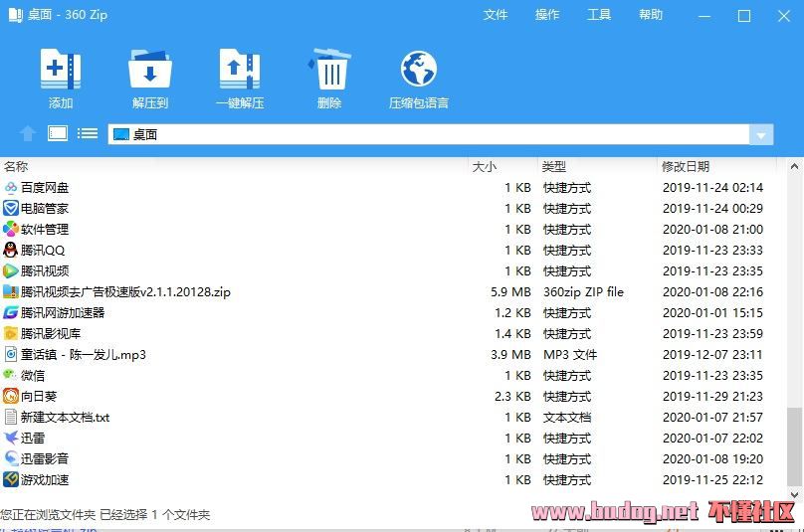Click file name 腾讯视频去广告极速版v2.1.1.20128.zip

tap(125, 292)
